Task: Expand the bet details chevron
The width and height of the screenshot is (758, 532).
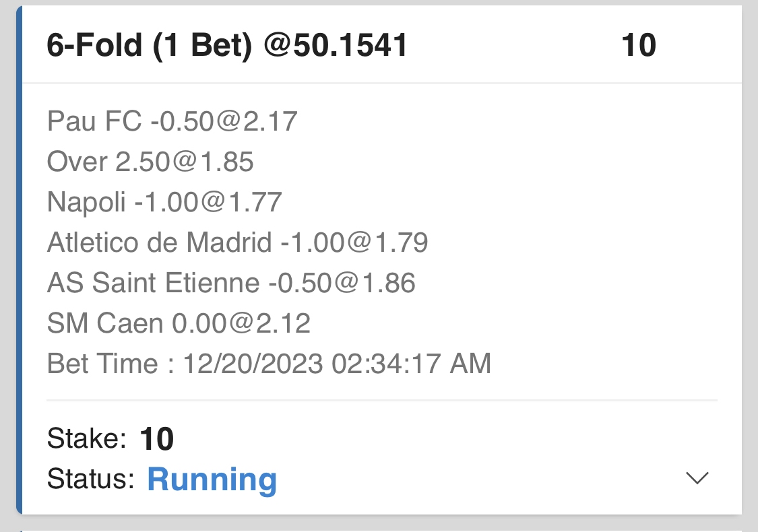Action: click(697, 478)
